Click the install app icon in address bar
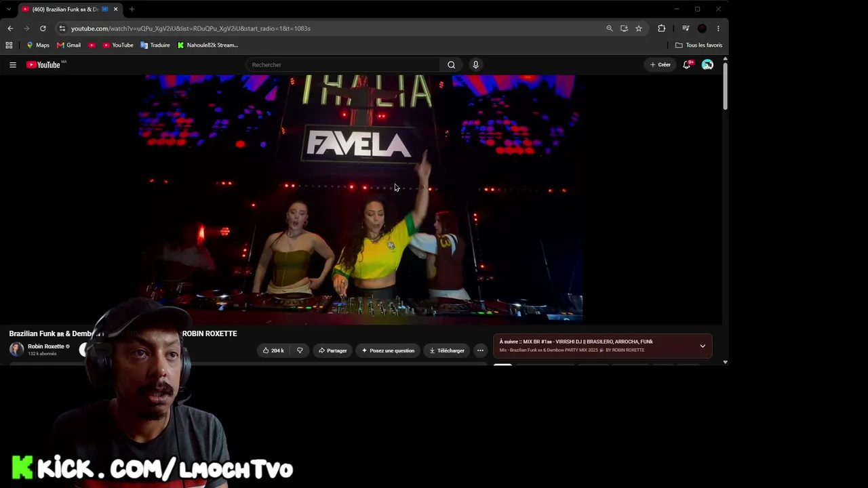The image size is (868, 488). coord(624,28)
